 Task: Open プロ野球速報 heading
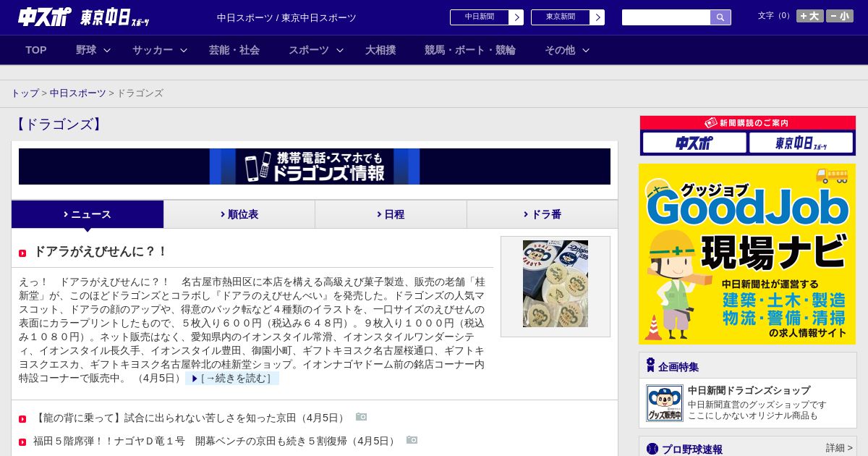(692, 449)
